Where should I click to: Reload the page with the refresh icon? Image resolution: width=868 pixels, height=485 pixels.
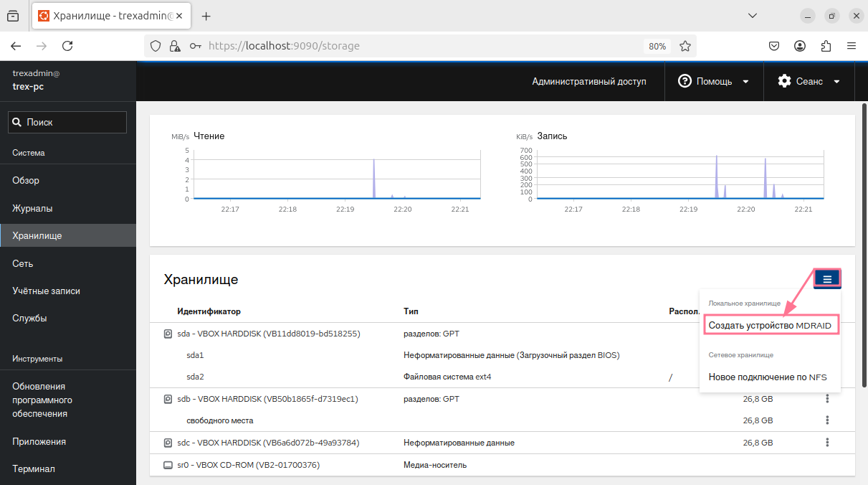pyautogui.click(x=67, y=46)
